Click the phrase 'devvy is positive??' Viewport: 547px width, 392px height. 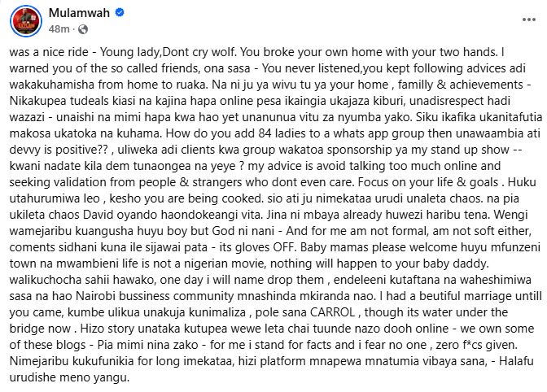(x=59, y=150)
